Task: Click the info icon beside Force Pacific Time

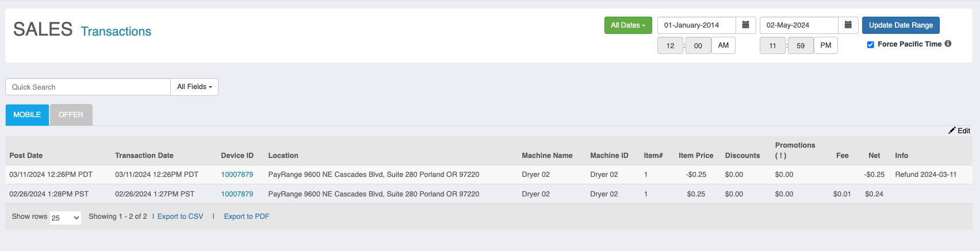Action: point(948,44)
